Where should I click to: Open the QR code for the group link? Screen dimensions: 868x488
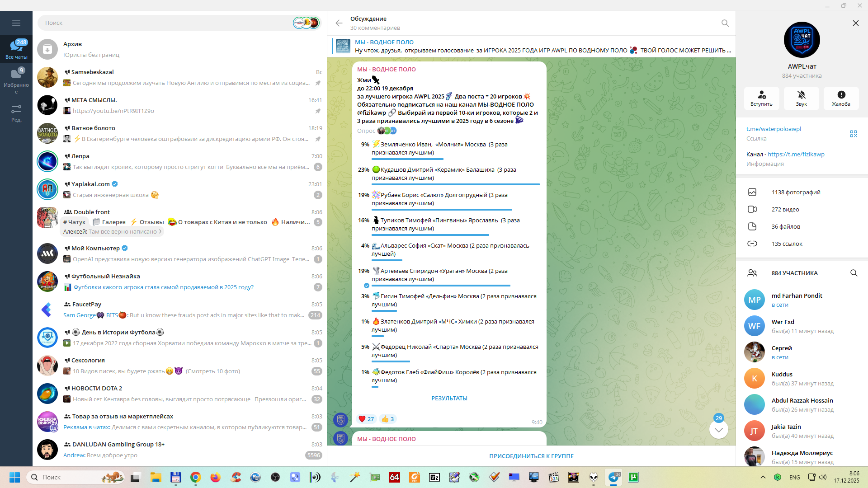[853, 134]
